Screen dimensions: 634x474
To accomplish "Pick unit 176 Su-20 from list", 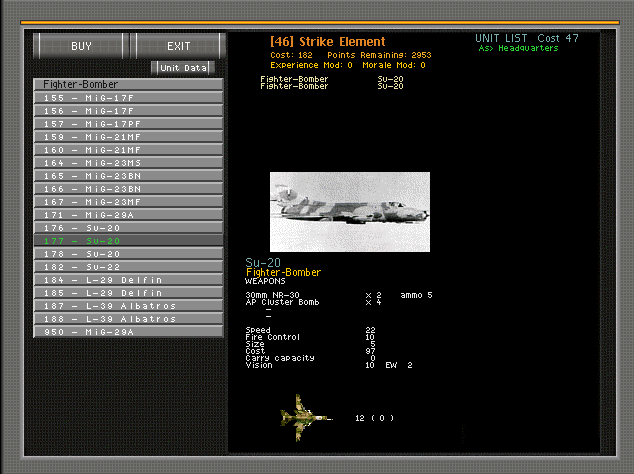I will (x=128, y=227).
